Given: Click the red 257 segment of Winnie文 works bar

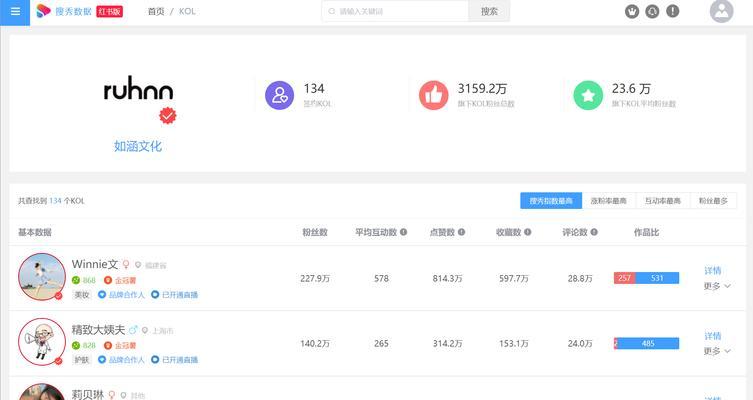Looking at the screenshot, I should [624, 278].
